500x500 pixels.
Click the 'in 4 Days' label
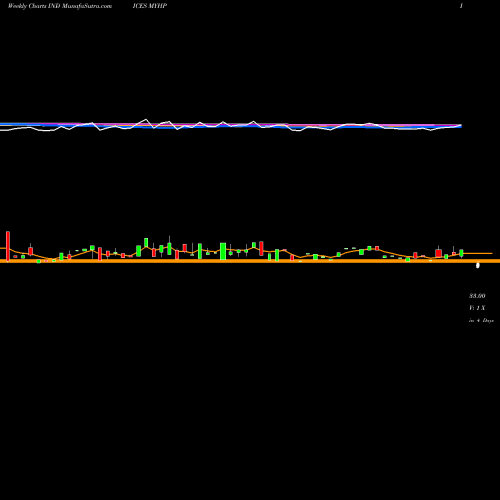pos(481,320)
